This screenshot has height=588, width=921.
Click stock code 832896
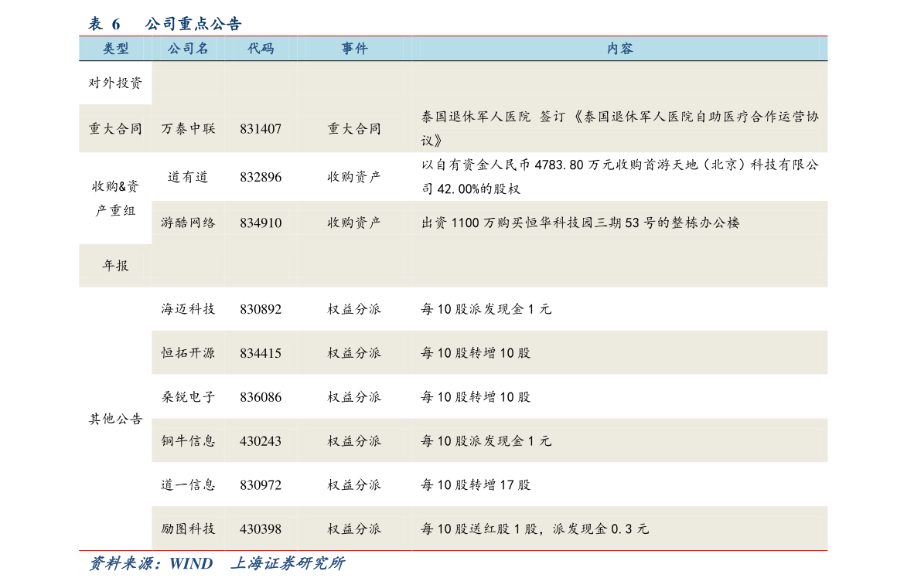coord(261,177)
